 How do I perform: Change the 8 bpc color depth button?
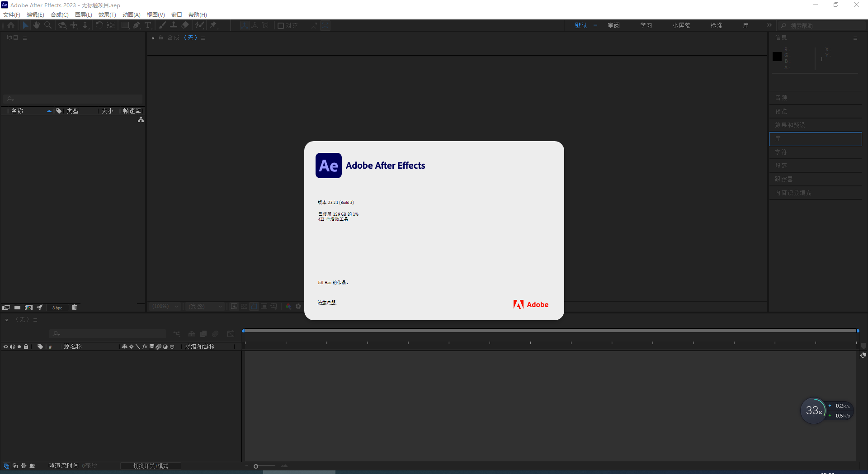[57, 308]
